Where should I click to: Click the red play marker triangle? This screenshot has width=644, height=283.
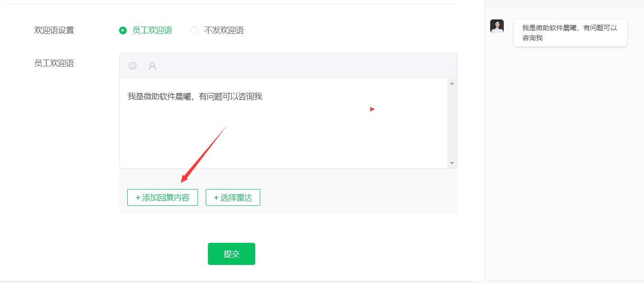[372, 109]
